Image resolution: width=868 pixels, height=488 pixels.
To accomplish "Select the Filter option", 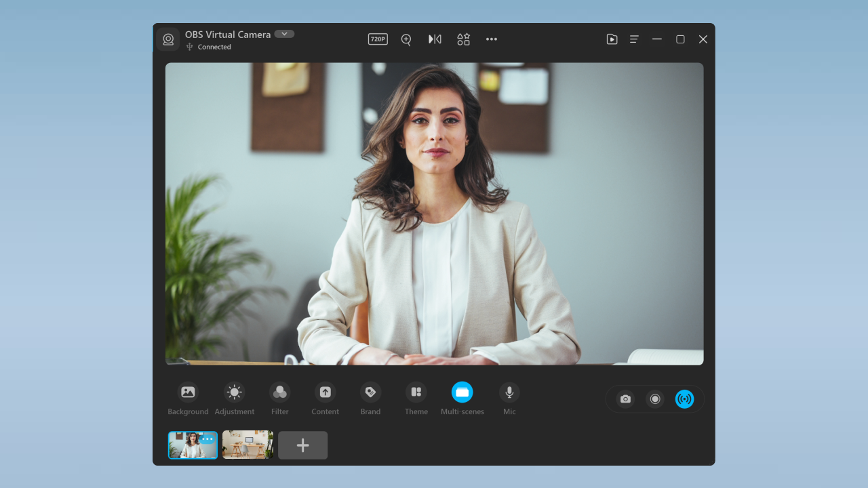I will (x=279, y=392).
